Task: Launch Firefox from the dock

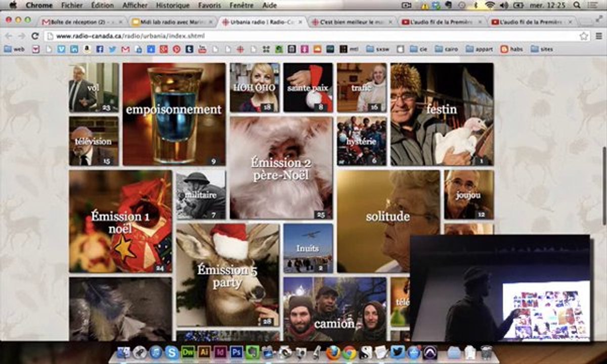Action: click(x=333, y=352)
